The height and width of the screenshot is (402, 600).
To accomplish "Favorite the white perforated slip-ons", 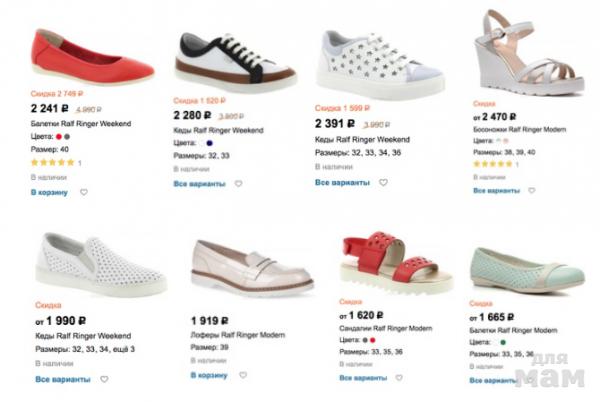I will (103, 380).
